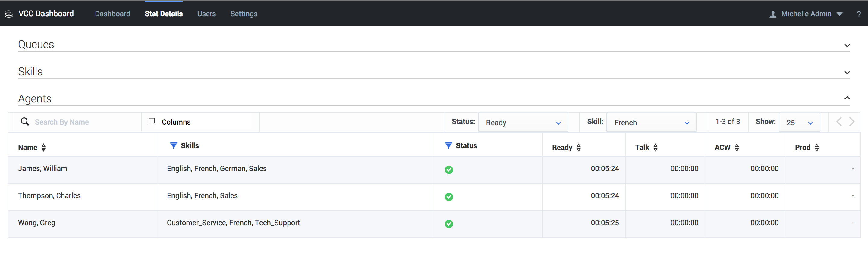Switch to the Dashboard tab
The height and width of the screenshot is (253, 868).
tap(112, 14)
